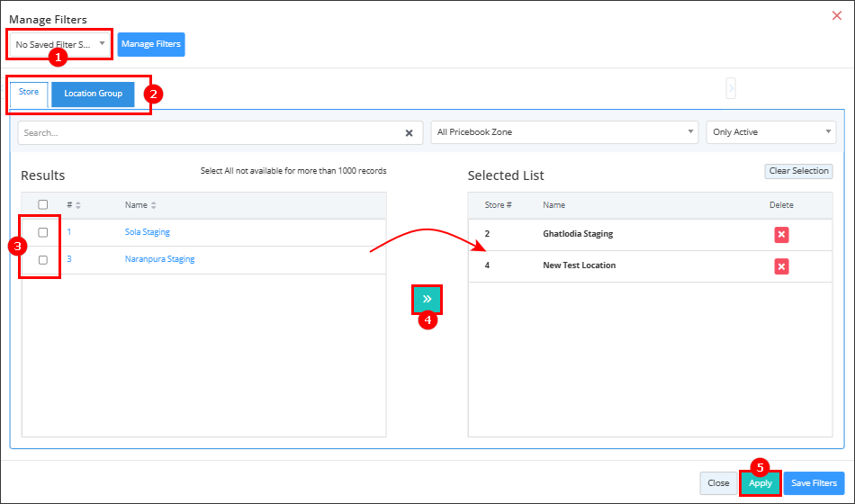The height and width of the screenshot is (504, 855).
Task: Clear the search box with X icon
Action: (x=409, y=133)
